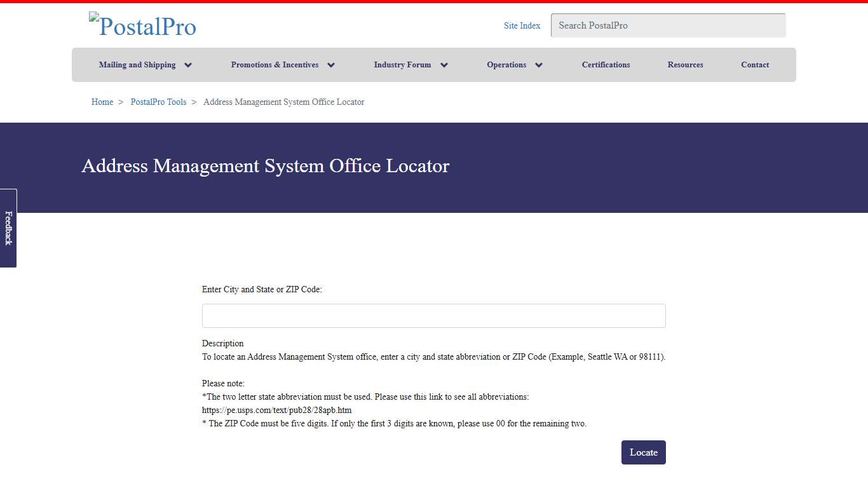Open the Site Index link

[522, 25]
